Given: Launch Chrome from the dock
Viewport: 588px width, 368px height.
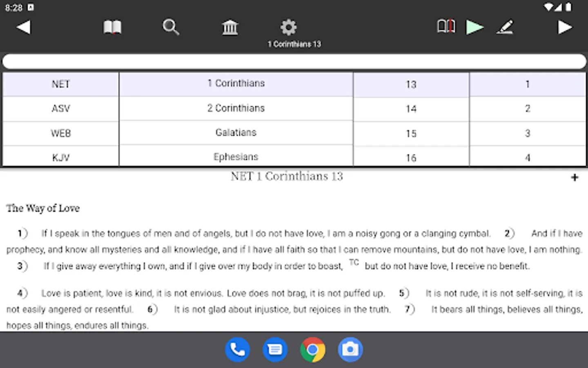Looking at the screenshot, I should pos(313,350).
